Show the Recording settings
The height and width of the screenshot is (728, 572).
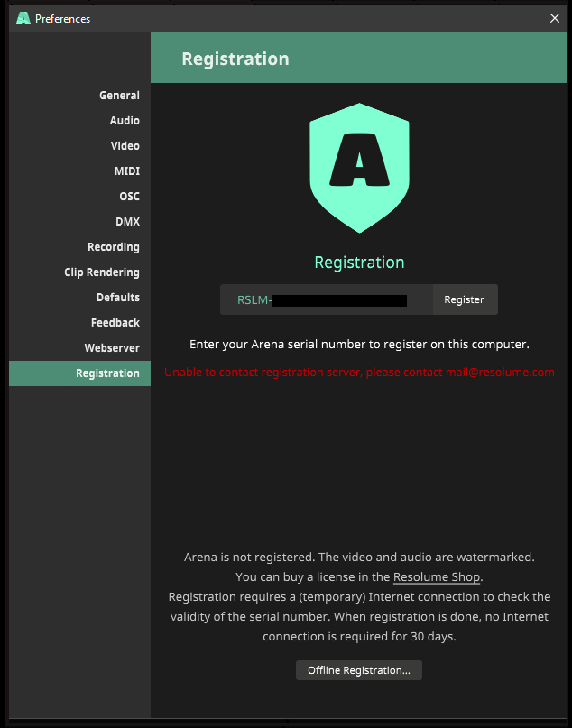click(113, 247)
